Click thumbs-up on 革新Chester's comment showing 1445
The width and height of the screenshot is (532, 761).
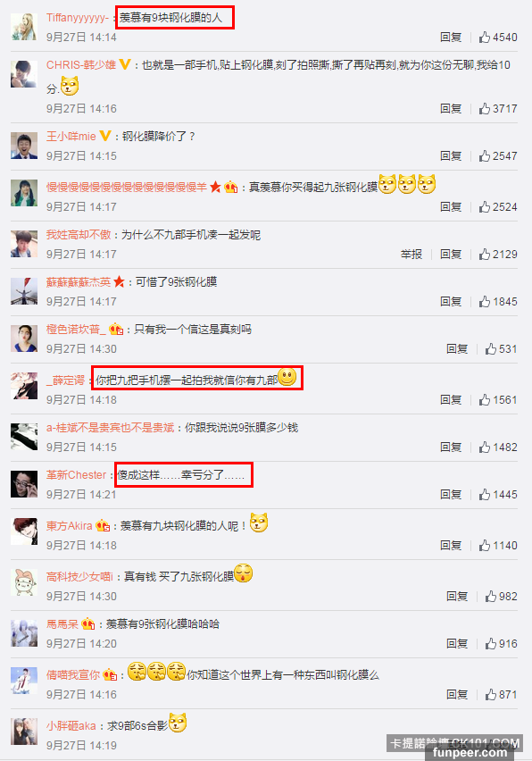(485, 495)
